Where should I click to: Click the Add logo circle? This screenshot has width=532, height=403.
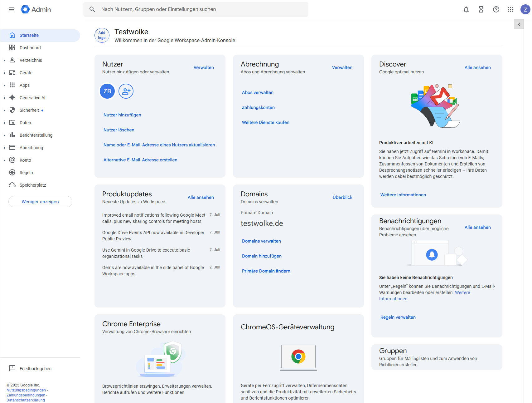[x=102, y=35]
